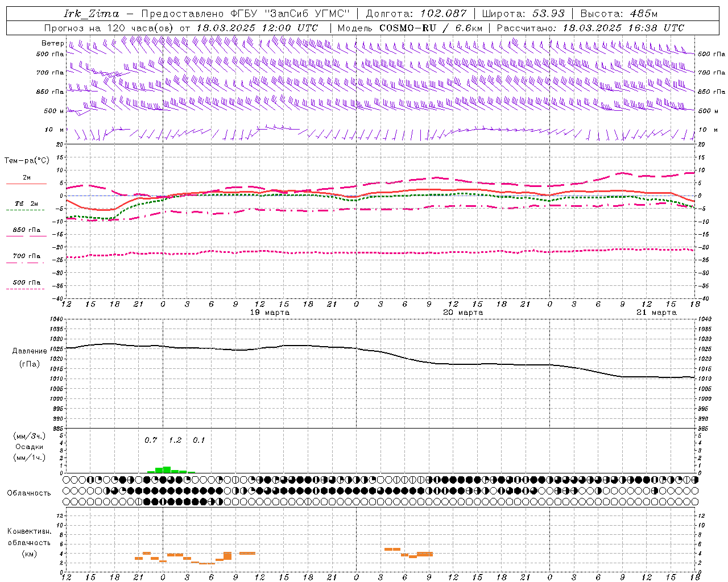Screen dimensions: 728x582
Task: Click the (км) unit under convective cloudiness
Action: tap(30, 554)
